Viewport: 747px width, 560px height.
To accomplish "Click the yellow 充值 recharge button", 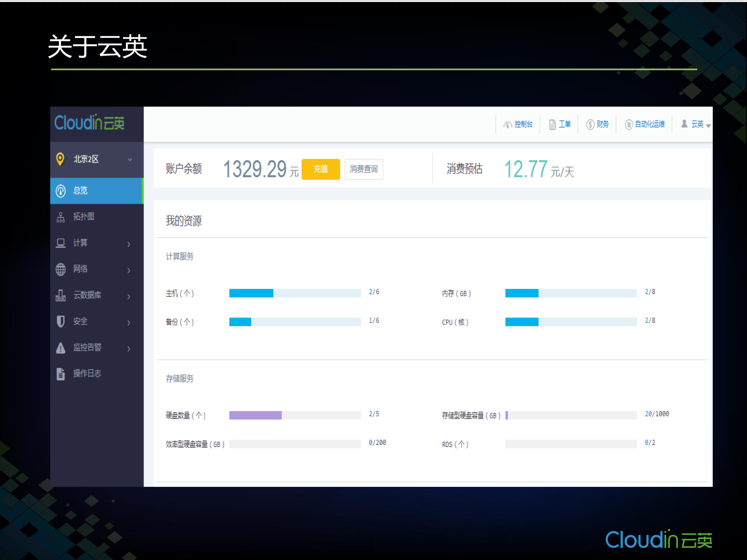I will tap(320, 169).
